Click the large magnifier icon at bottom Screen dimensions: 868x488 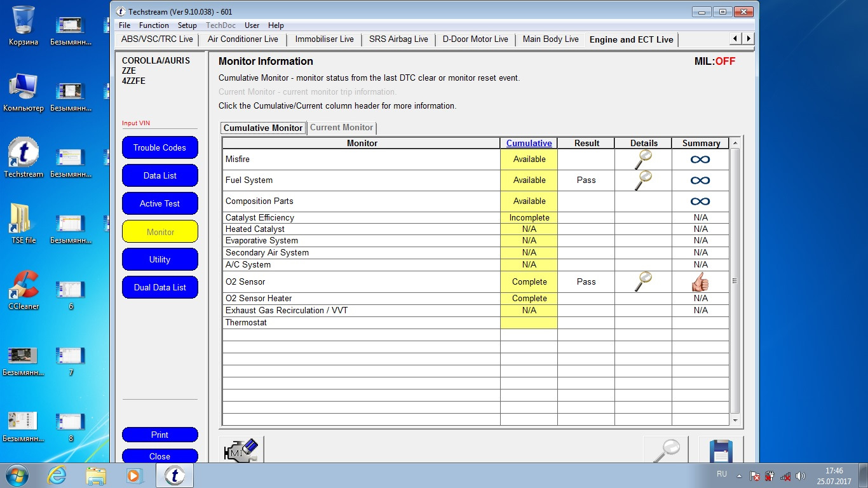pos(665,450)
